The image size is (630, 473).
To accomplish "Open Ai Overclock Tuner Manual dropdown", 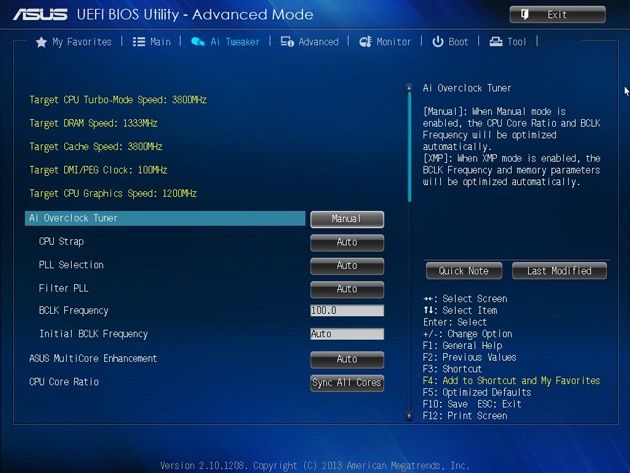I will point(347,219).
